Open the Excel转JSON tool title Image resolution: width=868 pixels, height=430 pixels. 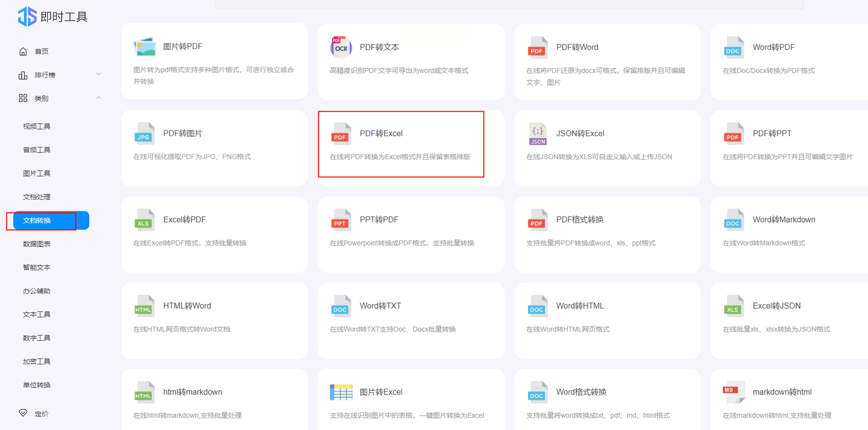click(x=776, y=305)
